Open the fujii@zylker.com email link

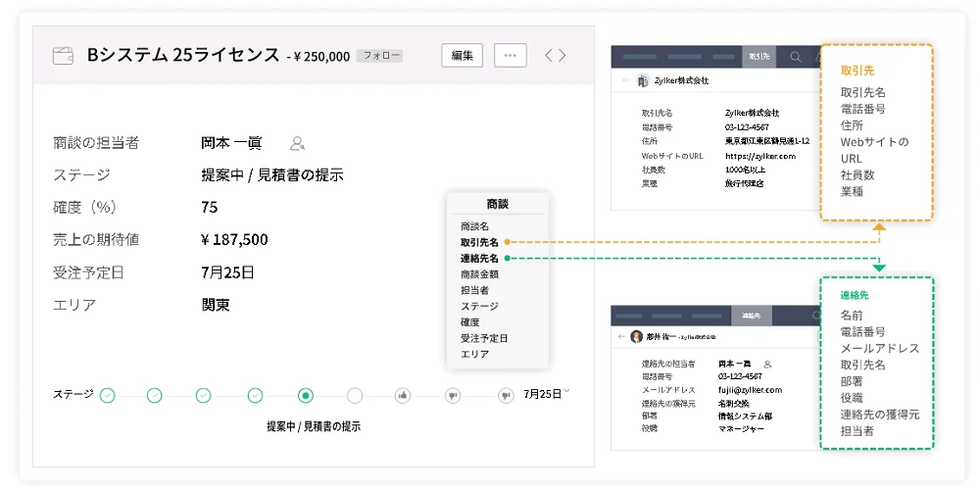[750, 389]
